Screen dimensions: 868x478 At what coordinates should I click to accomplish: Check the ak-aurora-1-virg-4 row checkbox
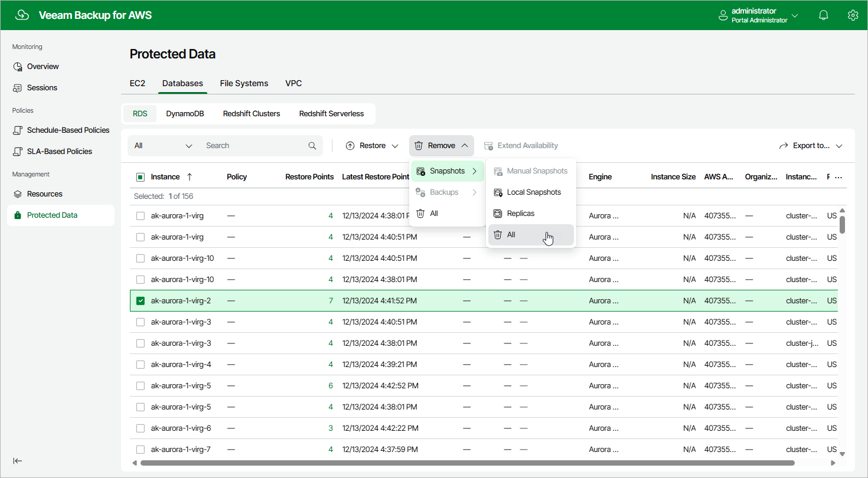pyautogui.click(x=141, y=365)
